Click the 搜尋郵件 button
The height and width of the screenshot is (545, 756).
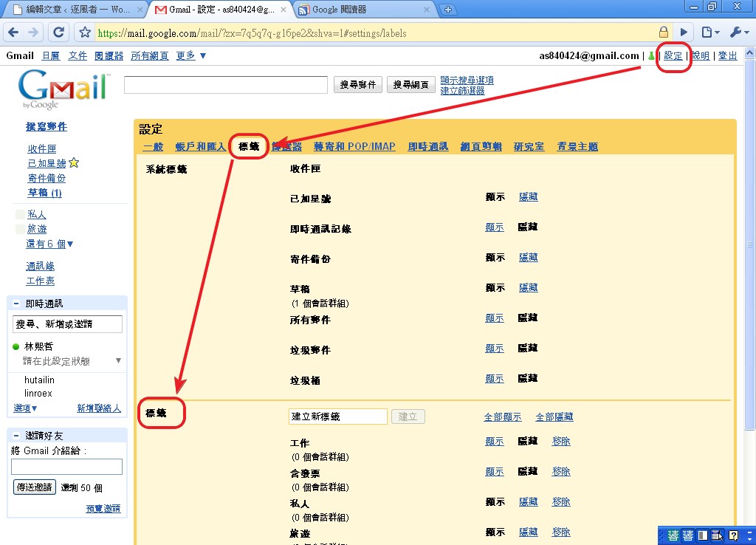(358, 85)
